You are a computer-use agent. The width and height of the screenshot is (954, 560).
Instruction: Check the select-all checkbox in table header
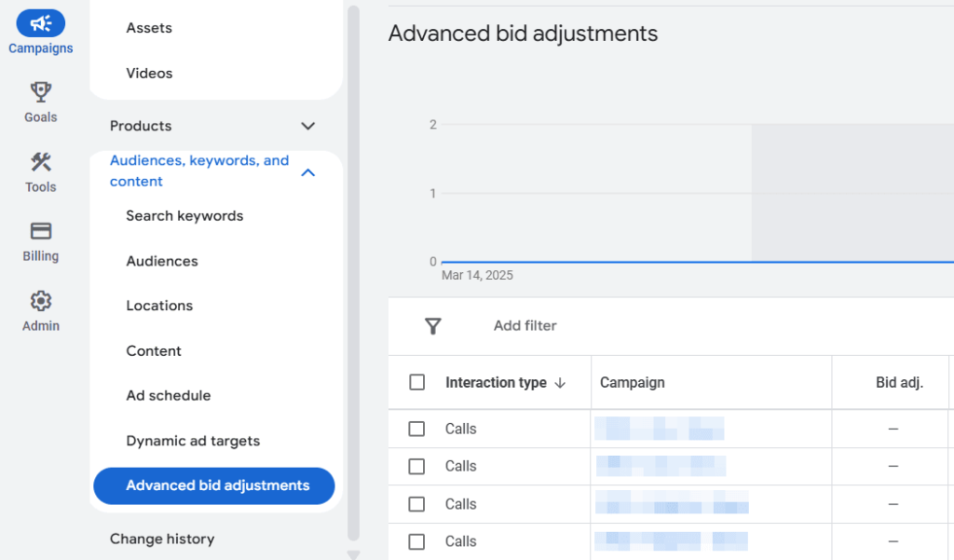pyautogui.click(x=416, y=382)
